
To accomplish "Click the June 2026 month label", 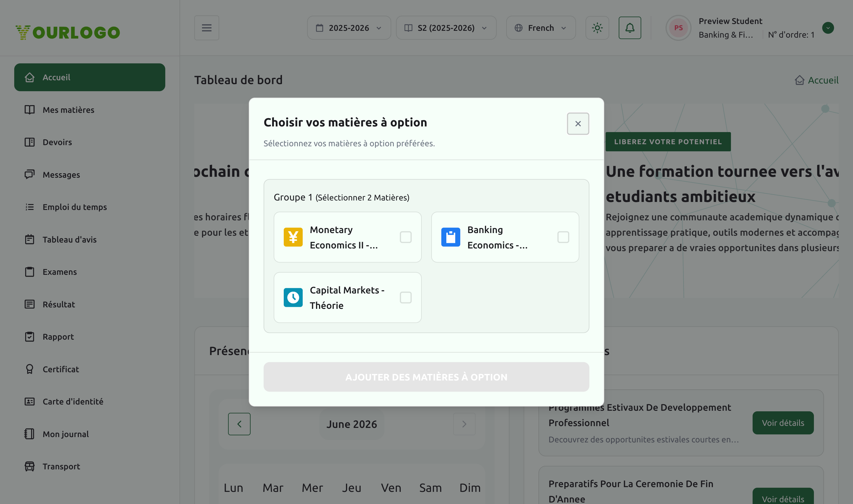I will click(x=352, y=424).
